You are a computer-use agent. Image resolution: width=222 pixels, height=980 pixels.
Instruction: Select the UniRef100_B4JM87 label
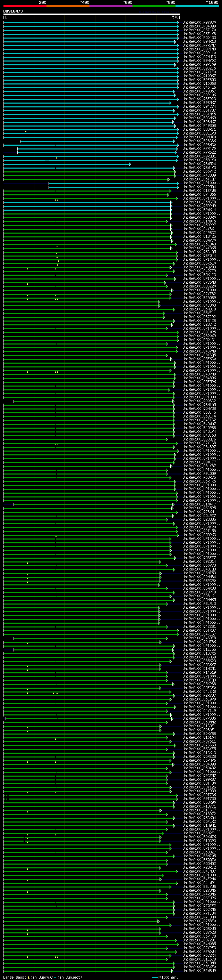[x=199, y=871]
